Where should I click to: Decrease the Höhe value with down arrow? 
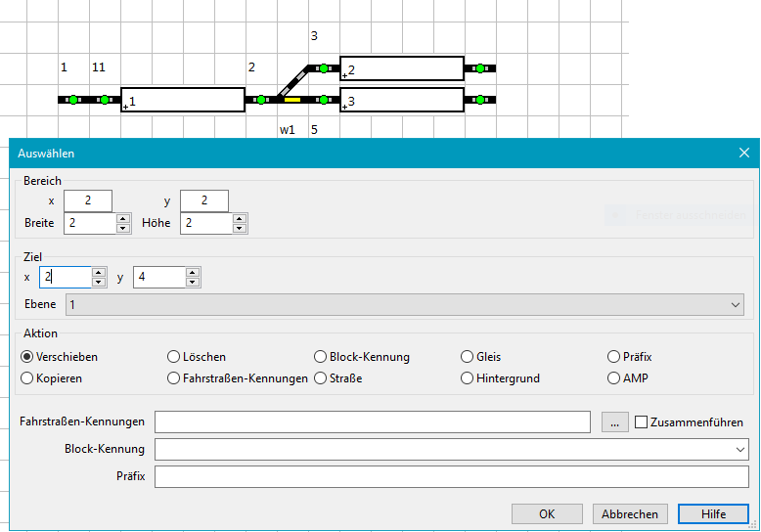point(241,229)
